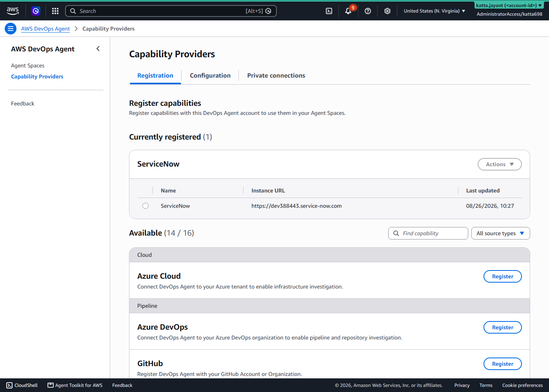Open the All source types filter dropdown
549x392 pixels.
click(x=500, y=233)
